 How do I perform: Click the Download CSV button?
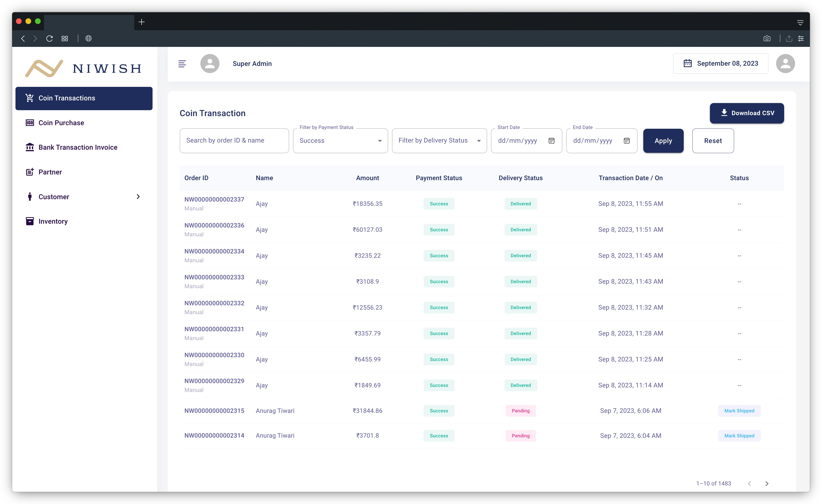[x=747, y=113]
